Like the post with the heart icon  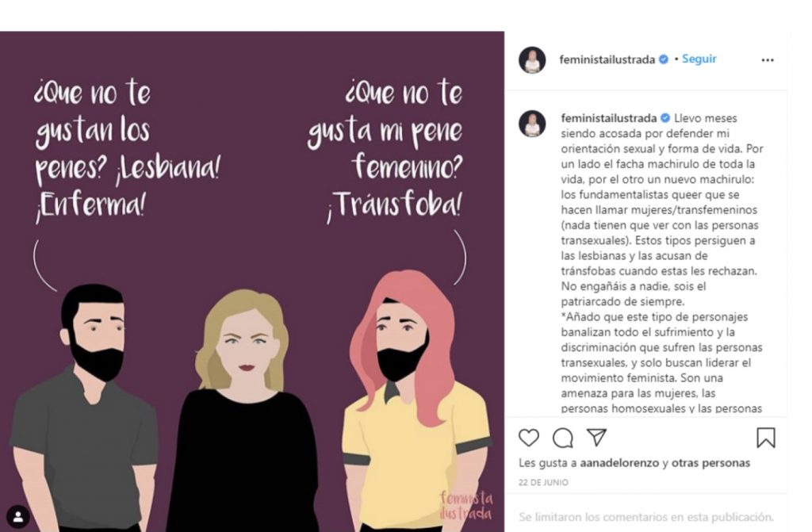pyautogui.click(x=528, y=438)
